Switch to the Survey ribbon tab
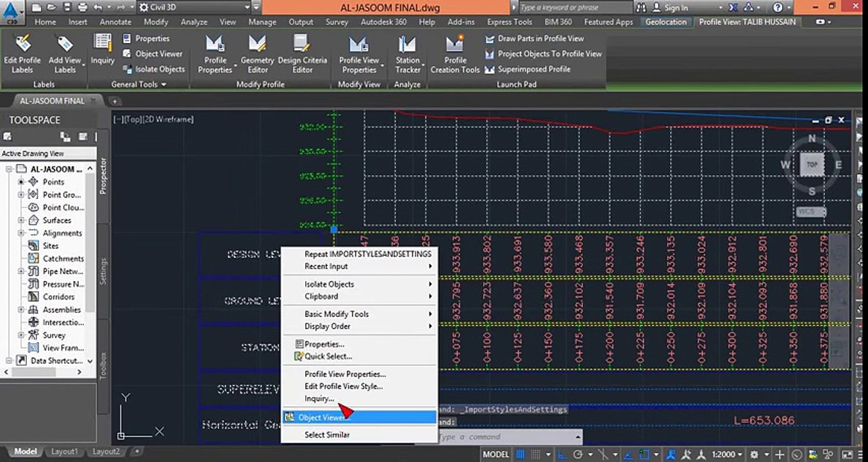This screenshot has height=462, width=868. 337,22
